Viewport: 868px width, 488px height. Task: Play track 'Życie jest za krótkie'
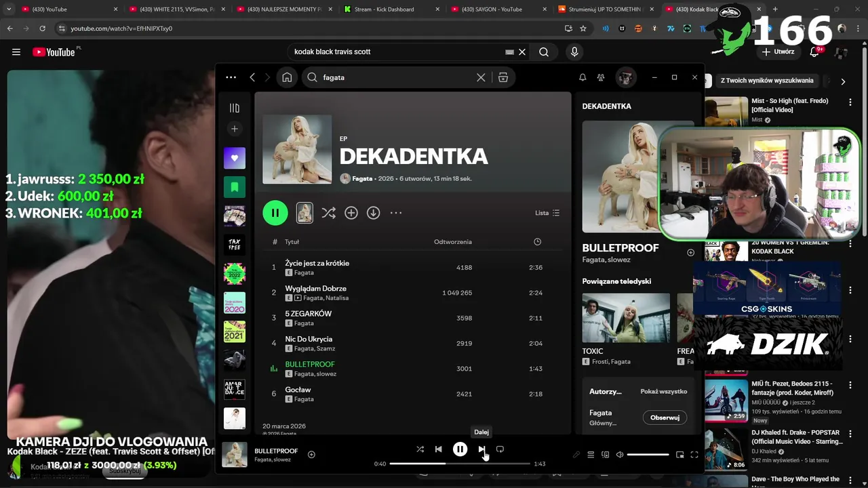413,267
